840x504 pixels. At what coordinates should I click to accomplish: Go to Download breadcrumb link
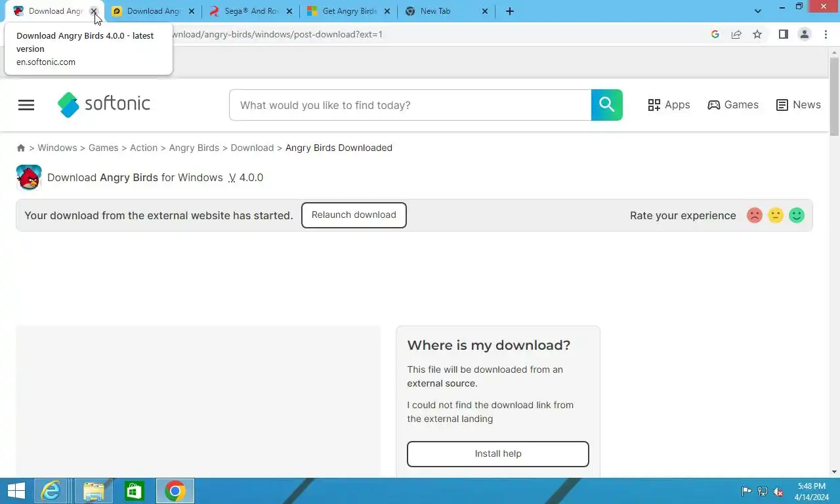pos(252,148)
